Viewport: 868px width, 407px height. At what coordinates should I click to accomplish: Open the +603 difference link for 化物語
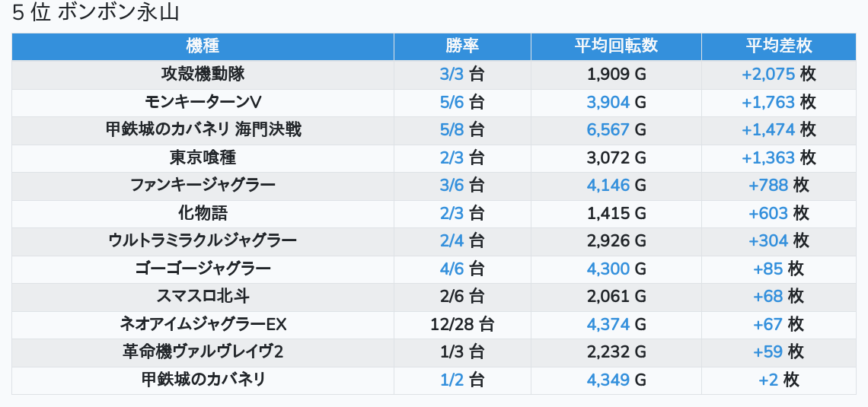pyautogui.click(x=767, y=213)
